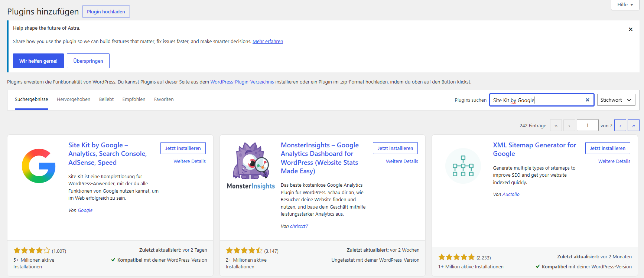This screenshot has height=278, width=644.
Task: Click Wir helfen gerne! button
Action: 38,61
